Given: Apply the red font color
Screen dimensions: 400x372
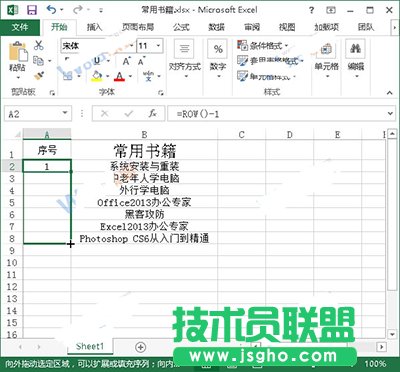Looking at the screenshot, I should 119,77.
